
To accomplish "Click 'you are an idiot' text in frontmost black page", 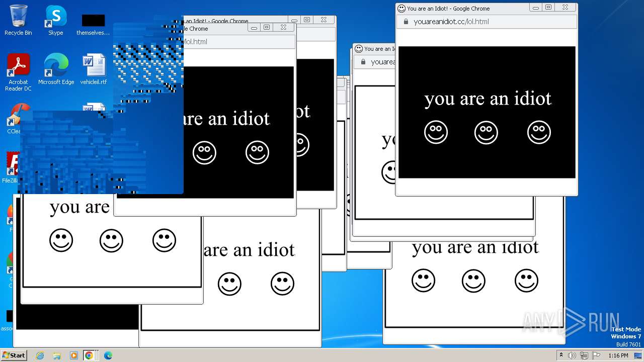I will pos(488,99).
